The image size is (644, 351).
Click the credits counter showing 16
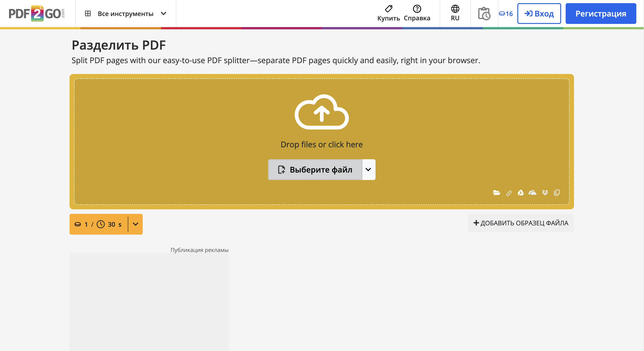tap(506, 14)
